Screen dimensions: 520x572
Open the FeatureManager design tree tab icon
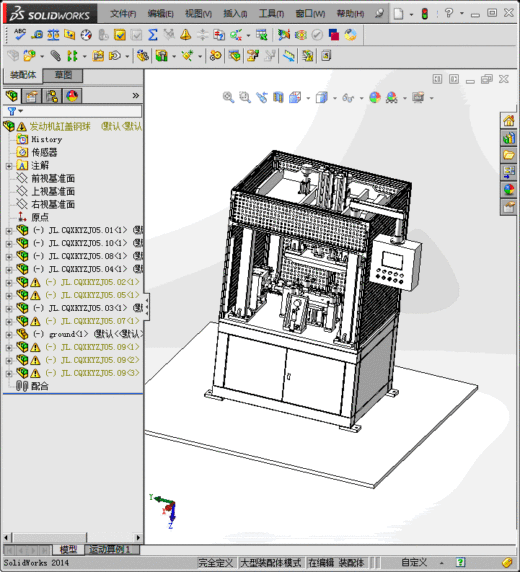coord(12,96)
